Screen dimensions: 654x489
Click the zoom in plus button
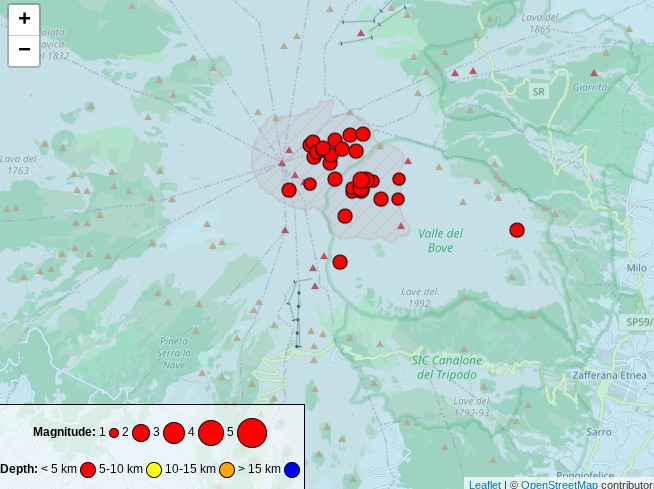point(24,19)
